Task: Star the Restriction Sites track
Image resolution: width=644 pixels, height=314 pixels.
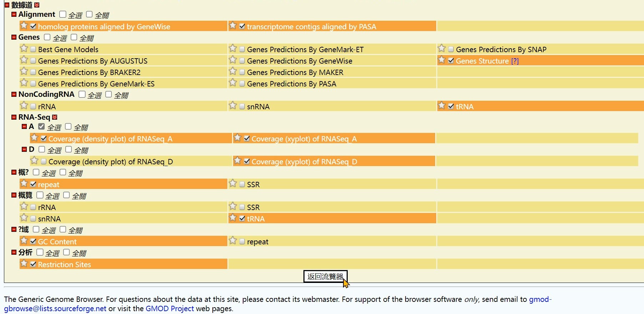Action: 24,263
